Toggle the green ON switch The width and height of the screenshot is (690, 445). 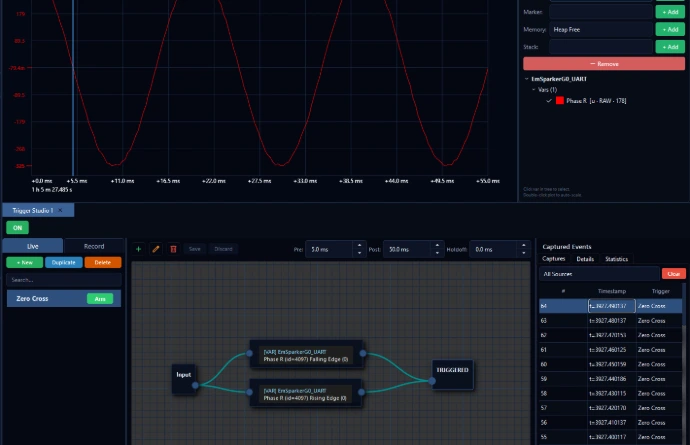[x=18, y=228]
